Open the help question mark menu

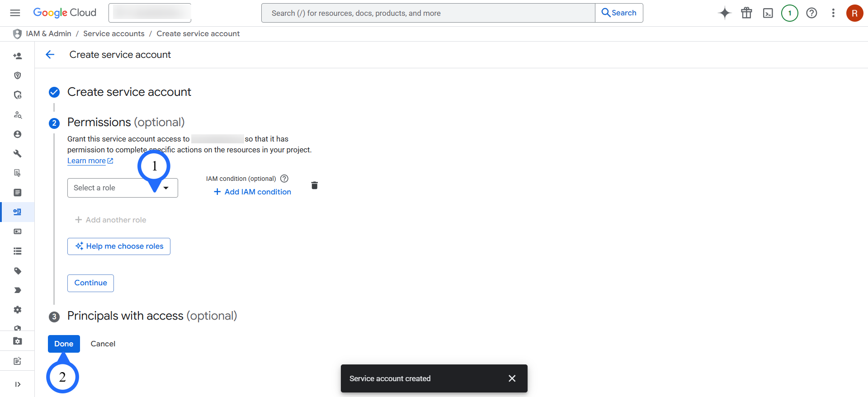pyautogui.click(x=811, y=13)
